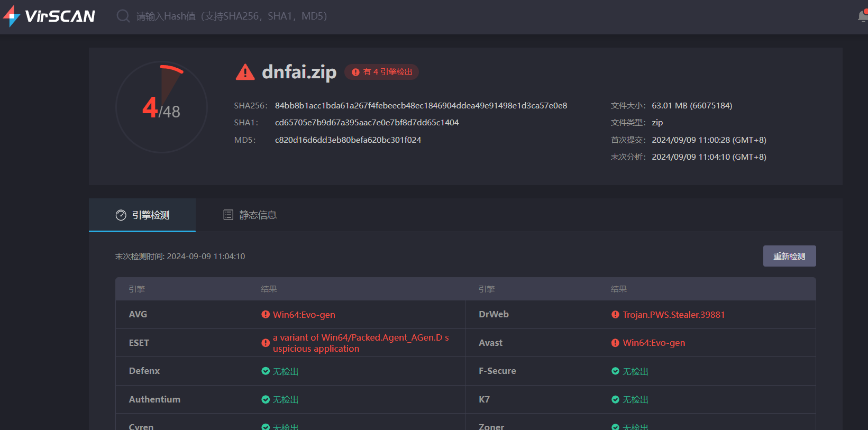Click the 重新检测 rescan button
Image resolution: width=868 pixels, height=430 pixels.
789,256
